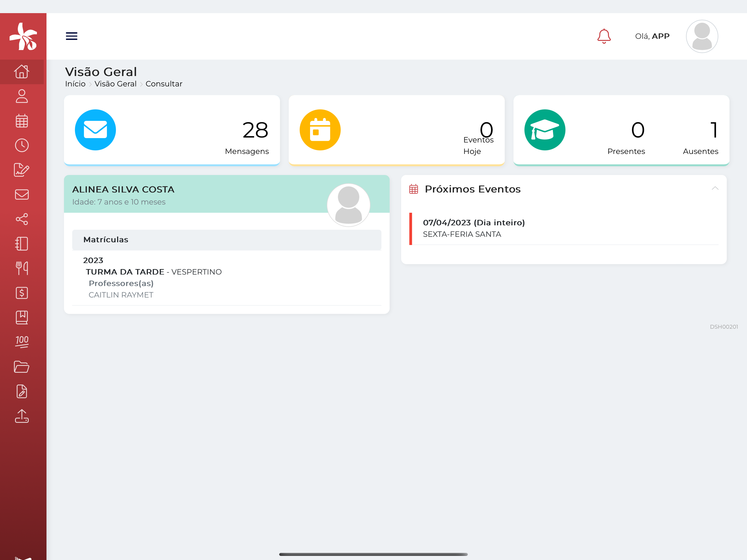Image resolution: width=747 pixels, height=560 pixels.
Task: Open notifications bell
Action: pos(604,36)
